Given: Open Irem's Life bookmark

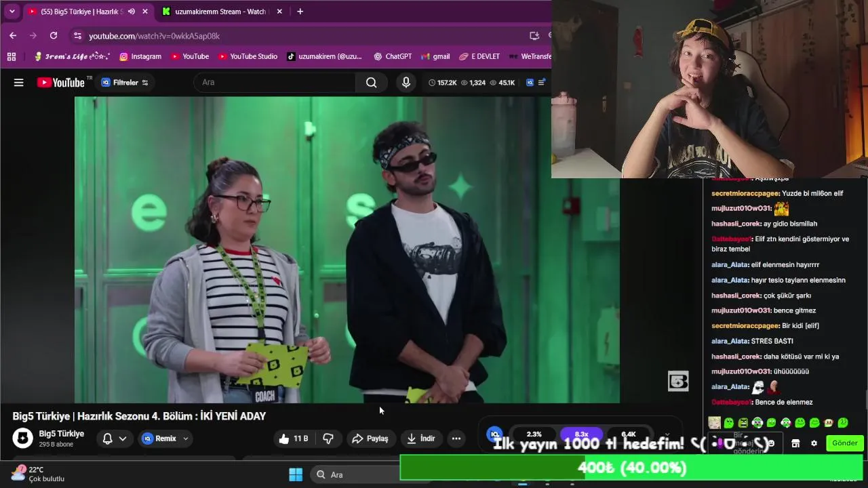Looking at the screenshot, I should click(73, 57).
